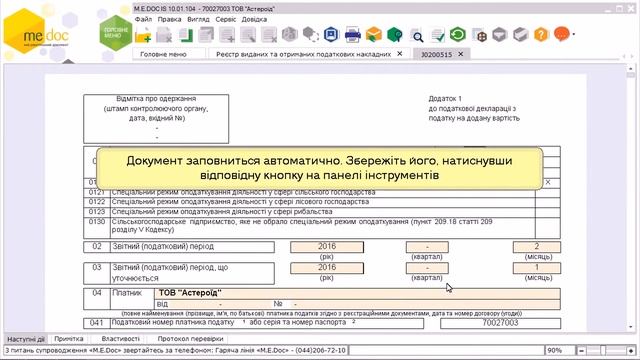640x360 pixels.
Task: Click the vertical scrollbar down arrow
Action: coord(631,327)
